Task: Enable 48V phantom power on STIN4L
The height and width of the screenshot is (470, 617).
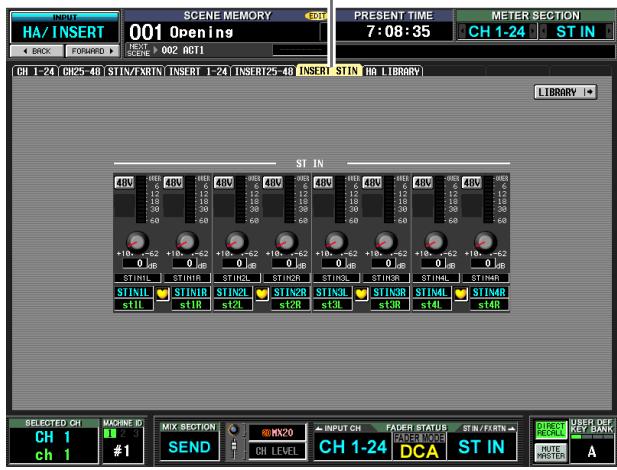Action: point(422,183)
